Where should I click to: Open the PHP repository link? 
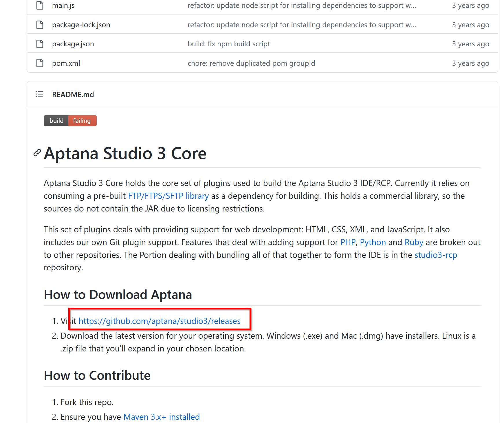click(x=348, y=242)
